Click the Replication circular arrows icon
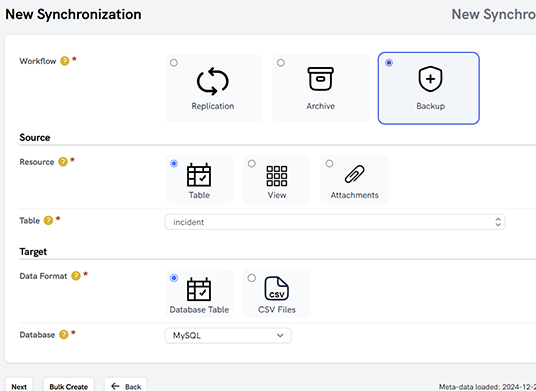Screen dimensions: 536x391 click(212, 81)
